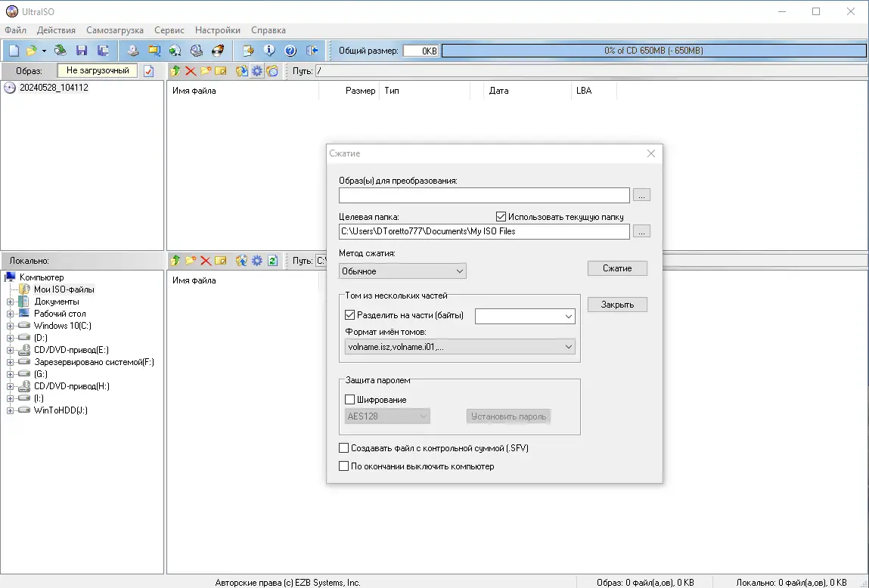Click New Folder icon in Локально toolbar
Screen dimensions: 869x588
point(191,260)
